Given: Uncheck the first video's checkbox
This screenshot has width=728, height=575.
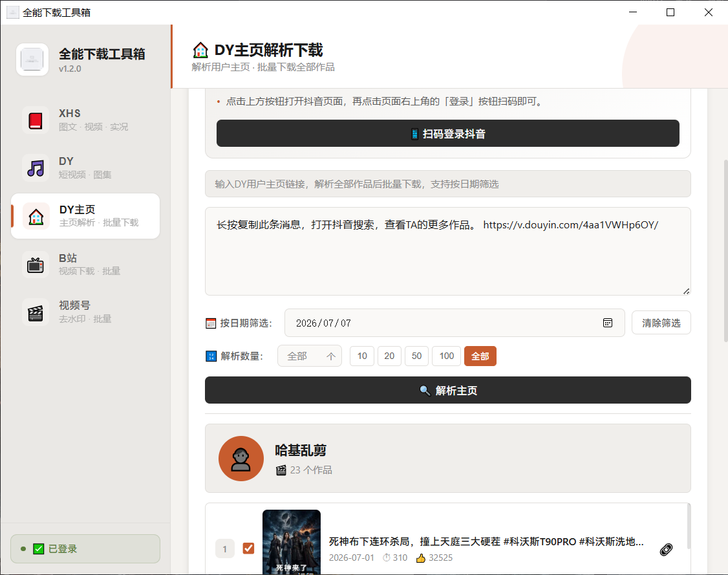Looking at the screenshot, I should click(x=248, y=548).
